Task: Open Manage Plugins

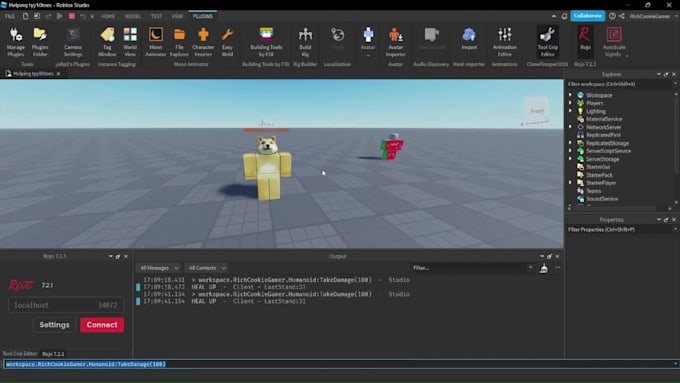Action: 16,42
